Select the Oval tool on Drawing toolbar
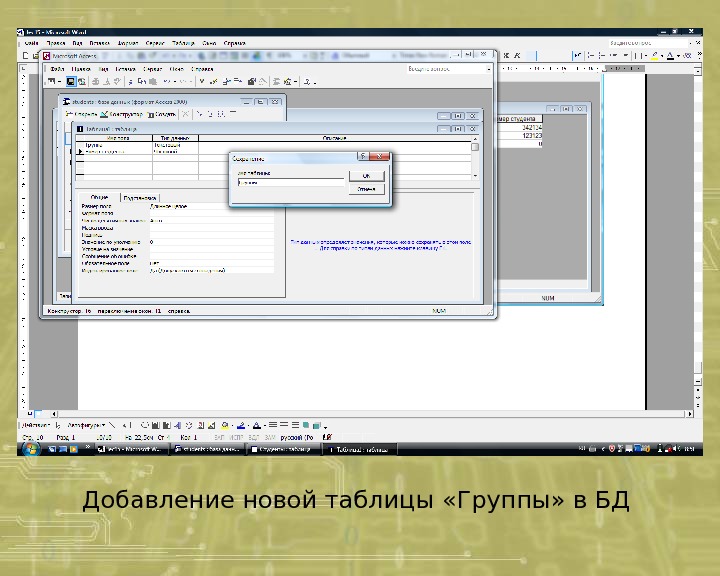This screenshot has height=576, width=720. [145, 425]
